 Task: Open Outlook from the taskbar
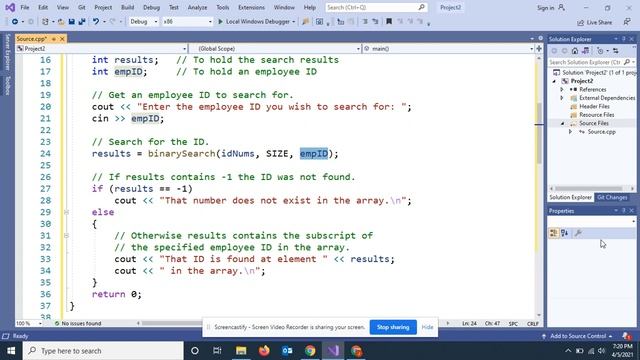pyautogui.click(x=287, y=351)
